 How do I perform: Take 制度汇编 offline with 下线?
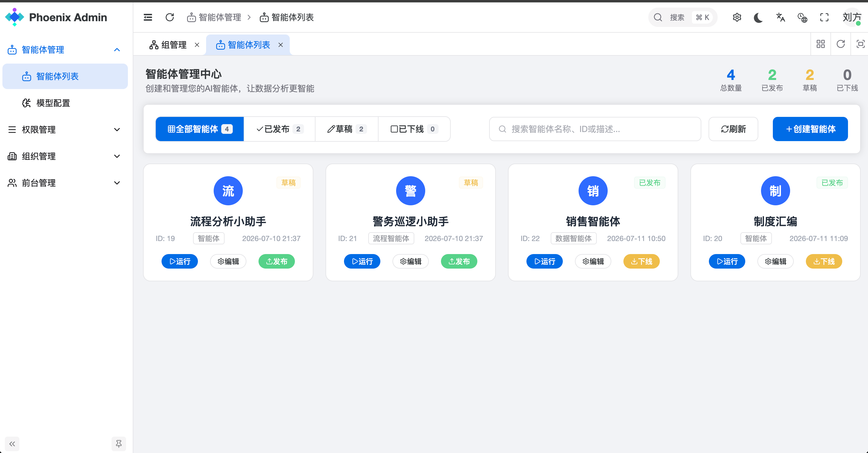pos(824,261)
